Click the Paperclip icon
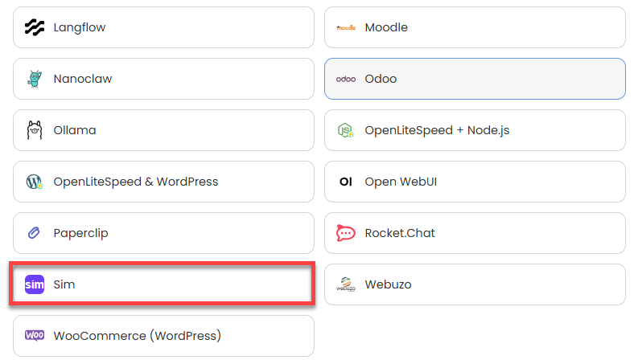 point(34,233)
